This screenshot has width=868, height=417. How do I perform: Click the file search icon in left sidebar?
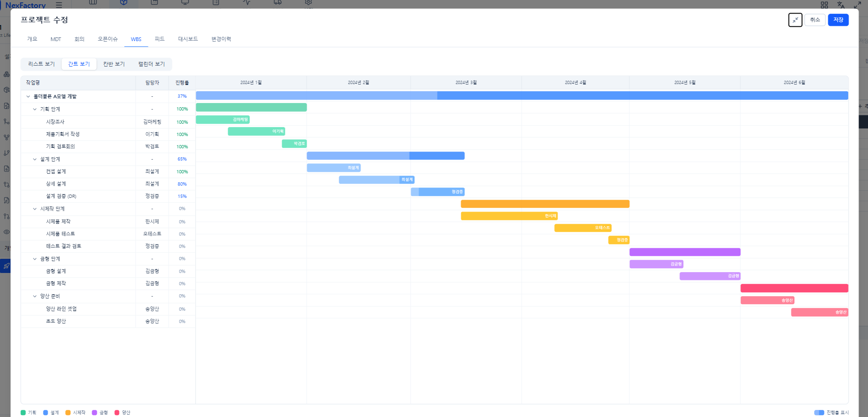(x=7, y=169)
